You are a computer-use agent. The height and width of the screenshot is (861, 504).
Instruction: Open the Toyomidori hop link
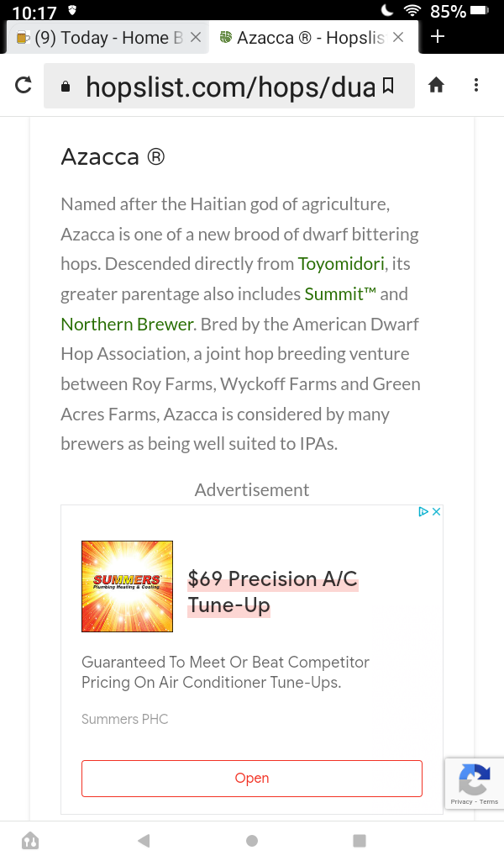point(341,264)
